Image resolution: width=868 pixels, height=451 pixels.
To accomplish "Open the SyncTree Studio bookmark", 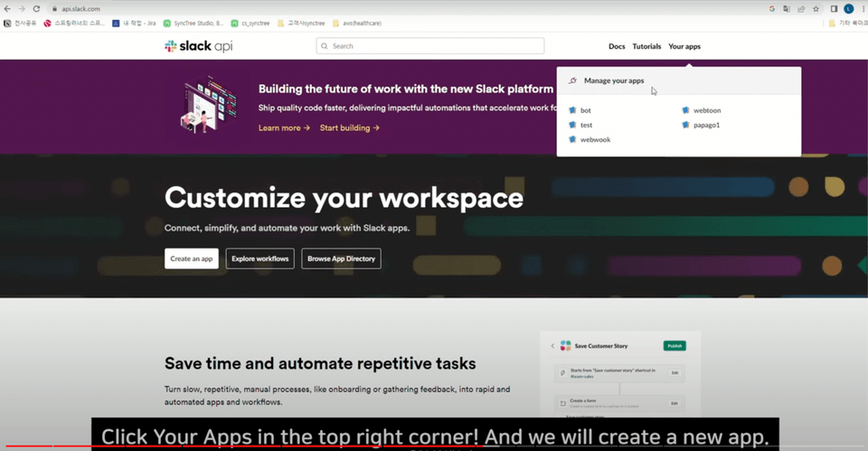I will [x=193, y=23].
